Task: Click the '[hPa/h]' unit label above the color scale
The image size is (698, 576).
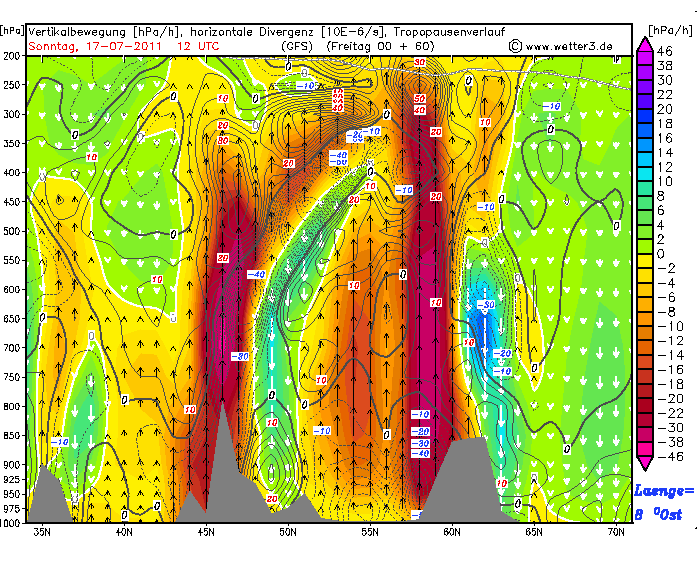Action: tap(670, 30)
